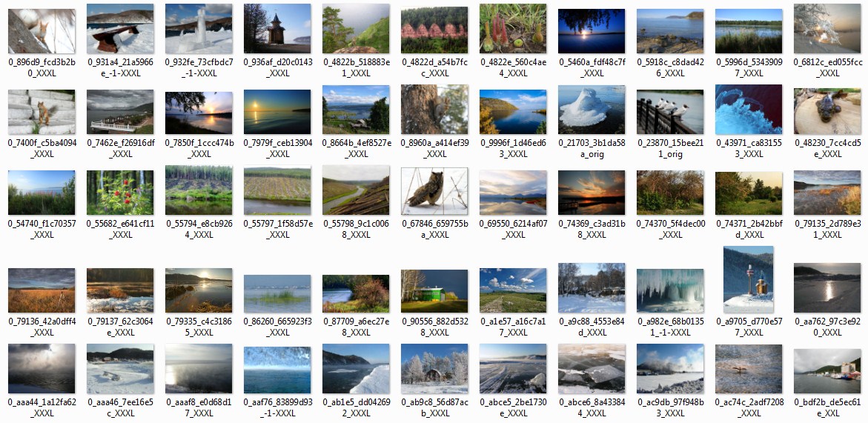Open the ice sculpture image 0_932fe
Viewport: 868px width, 423px height.
[x=199, y=29]
